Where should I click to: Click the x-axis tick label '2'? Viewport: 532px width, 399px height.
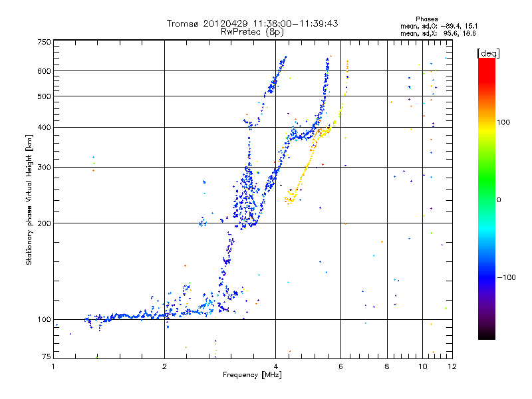tap(164, 366)
